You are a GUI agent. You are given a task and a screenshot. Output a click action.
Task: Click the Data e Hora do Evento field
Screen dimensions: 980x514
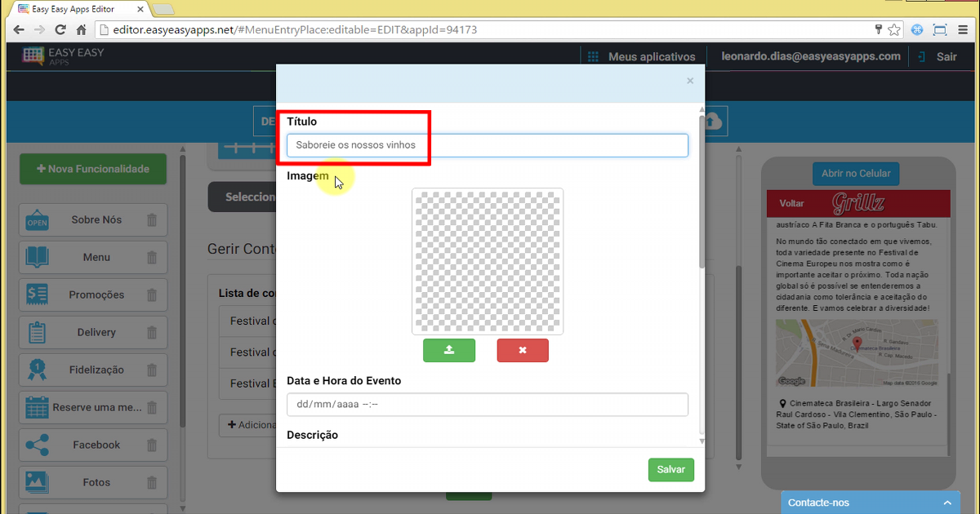click(487, 405)
